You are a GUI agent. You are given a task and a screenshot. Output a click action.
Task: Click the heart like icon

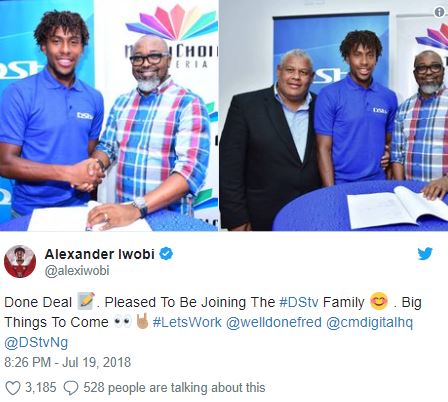pyautogui.click(x=13, y=388)
